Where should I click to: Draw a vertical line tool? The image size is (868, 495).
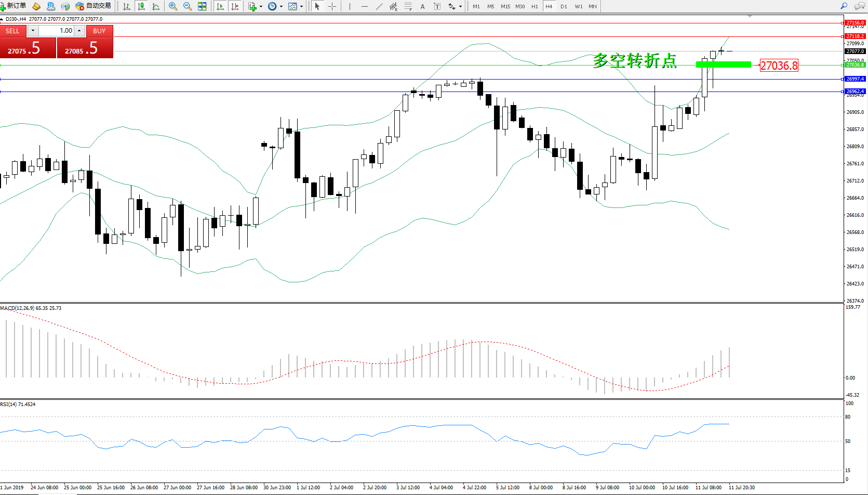pos(350,6)
